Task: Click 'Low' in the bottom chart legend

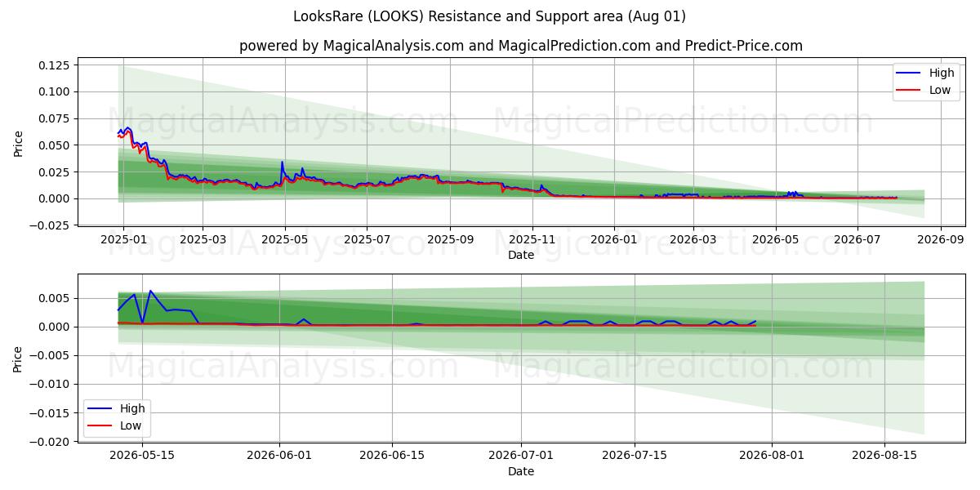Action: coord(131,425)
